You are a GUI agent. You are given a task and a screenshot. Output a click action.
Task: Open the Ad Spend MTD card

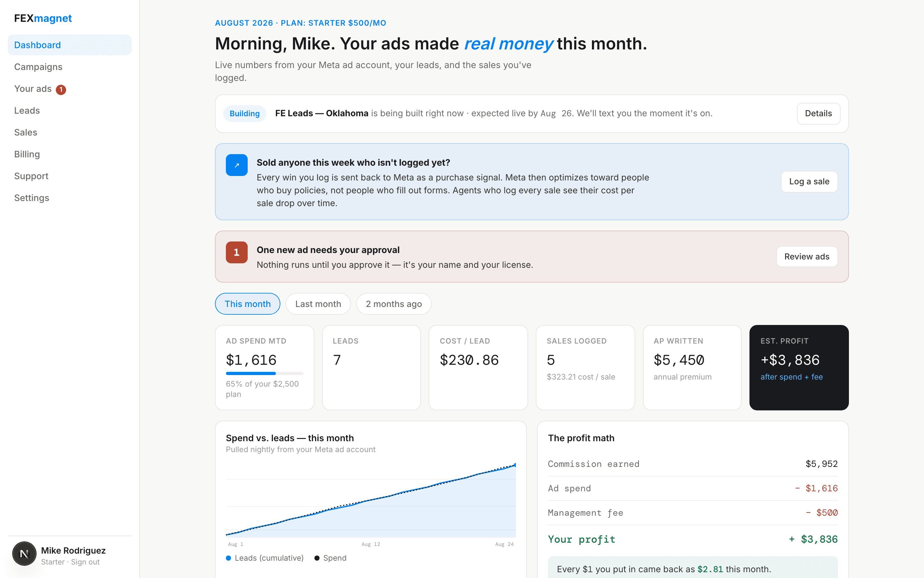pyautogui.click(x=264, y=367)
